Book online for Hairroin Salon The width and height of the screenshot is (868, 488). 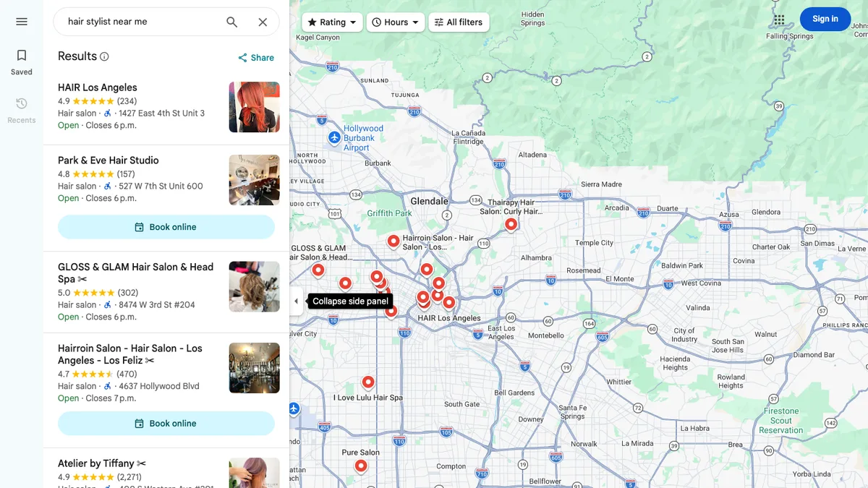166,424
